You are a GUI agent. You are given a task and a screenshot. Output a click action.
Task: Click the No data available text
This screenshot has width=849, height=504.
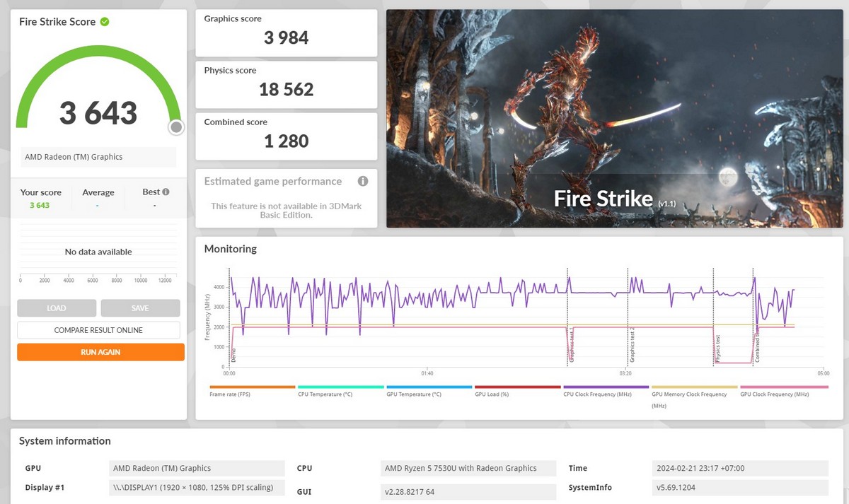(x=98, y=252)
